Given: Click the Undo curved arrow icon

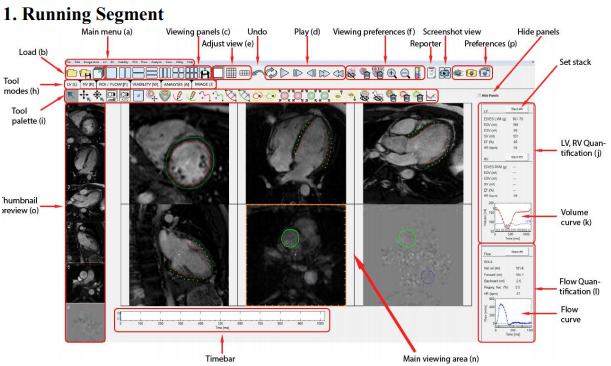Looking at the screenshot, I should 258,73.
